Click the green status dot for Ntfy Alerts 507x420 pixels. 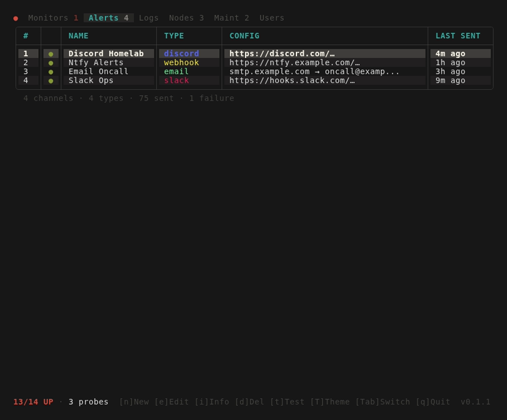tap(51, 63)
